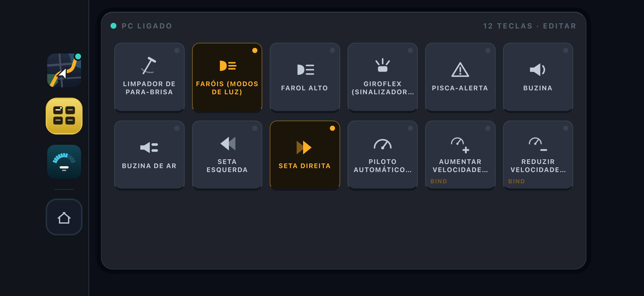
Task: Tap the Giroflex beacon light icon
Action: (382, 65)
